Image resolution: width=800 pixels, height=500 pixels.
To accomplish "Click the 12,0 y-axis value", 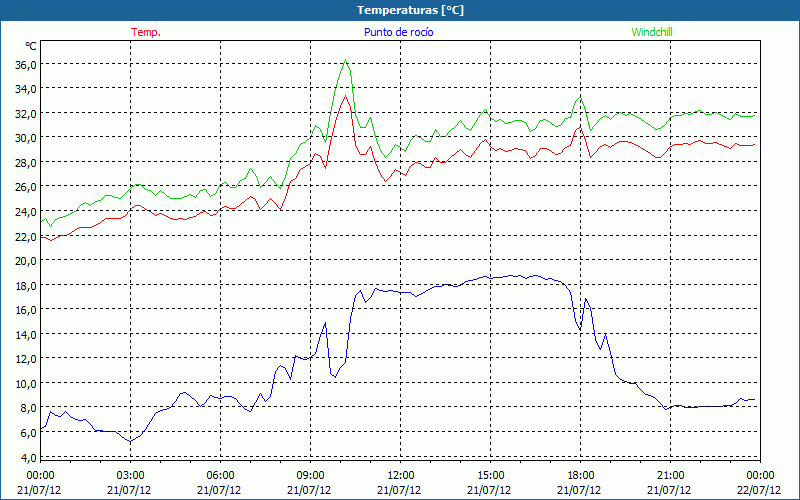I will 27,359.
